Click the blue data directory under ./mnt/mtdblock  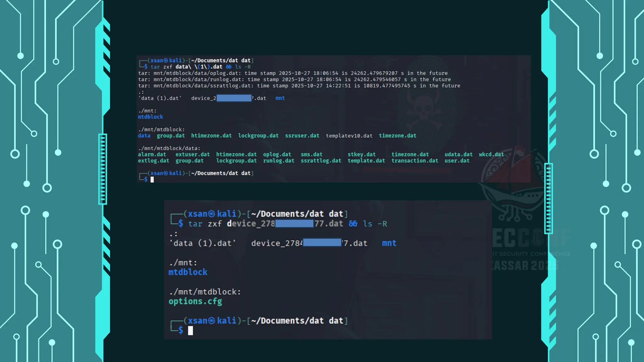(x=144, y=136)
